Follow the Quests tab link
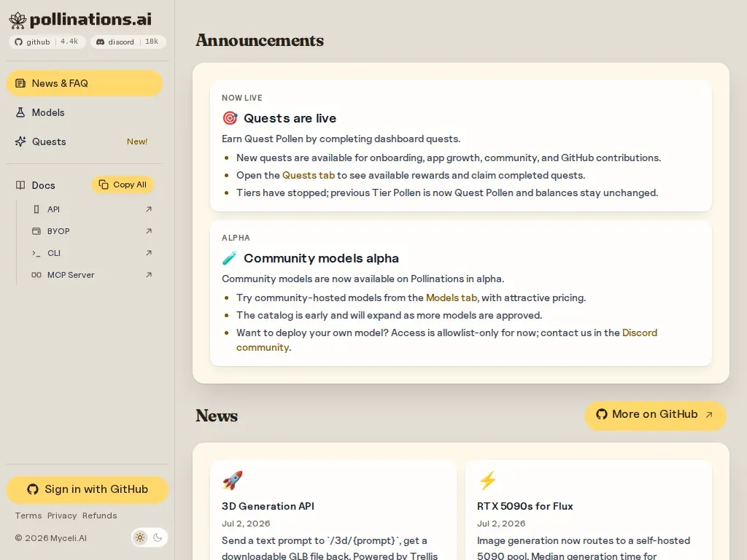Image resolution: width=747 pixels, height=560 pixels. tap(309, 175)
